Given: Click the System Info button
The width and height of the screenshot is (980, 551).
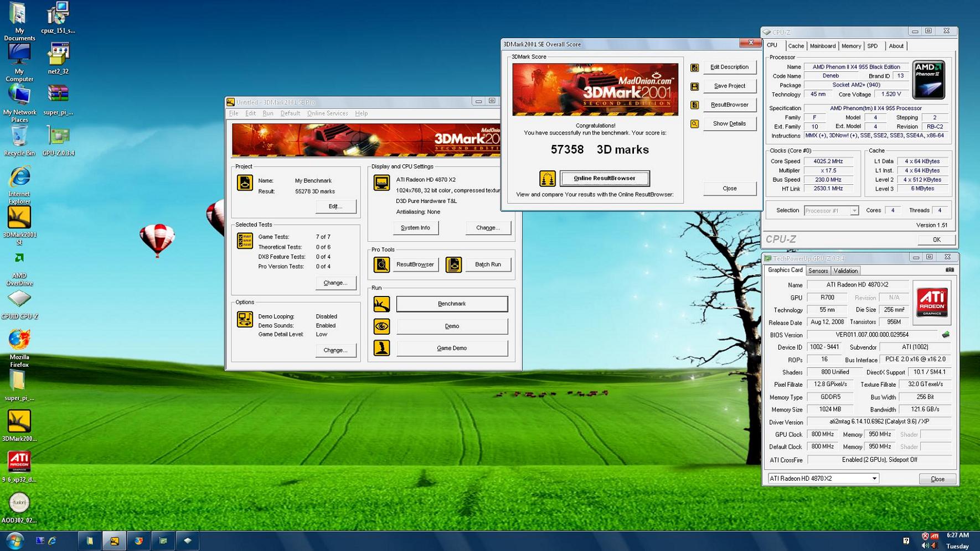Looking at the screenshot, I should [415, 228].
